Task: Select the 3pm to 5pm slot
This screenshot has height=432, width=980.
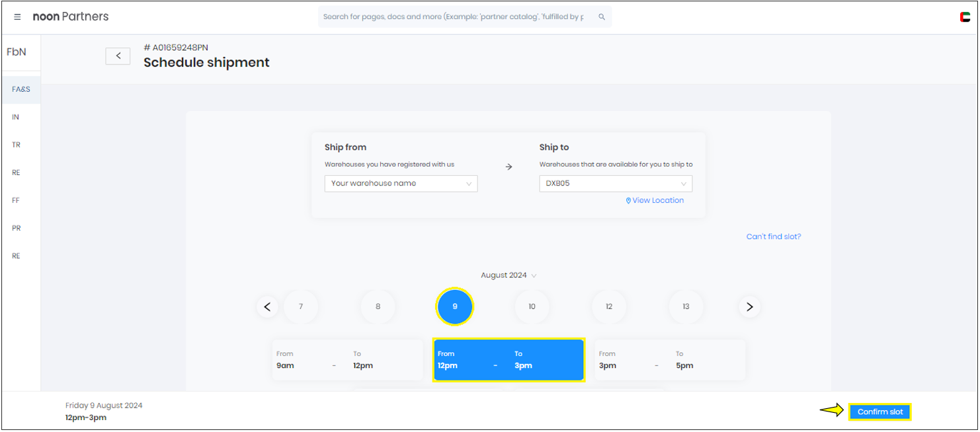Action: pos(670,360)
